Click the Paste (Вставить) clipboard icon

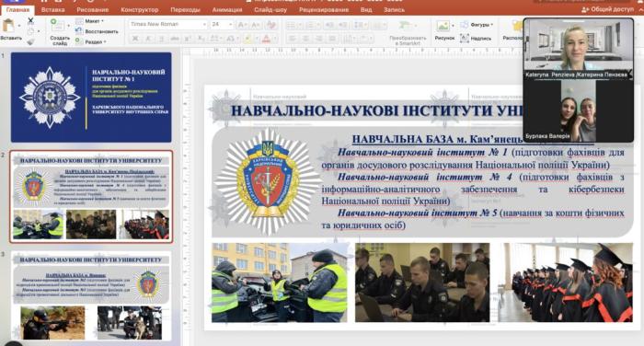pyautogui.click(x=7, y=26)
